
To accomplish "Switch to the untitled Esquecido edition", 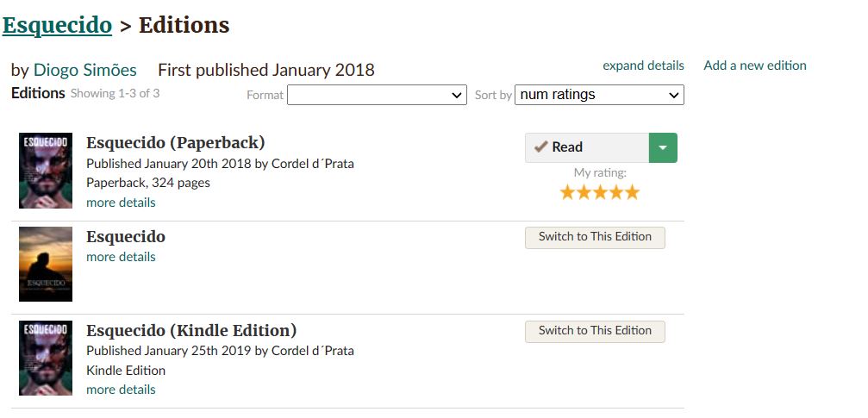I will click(595, 237).
